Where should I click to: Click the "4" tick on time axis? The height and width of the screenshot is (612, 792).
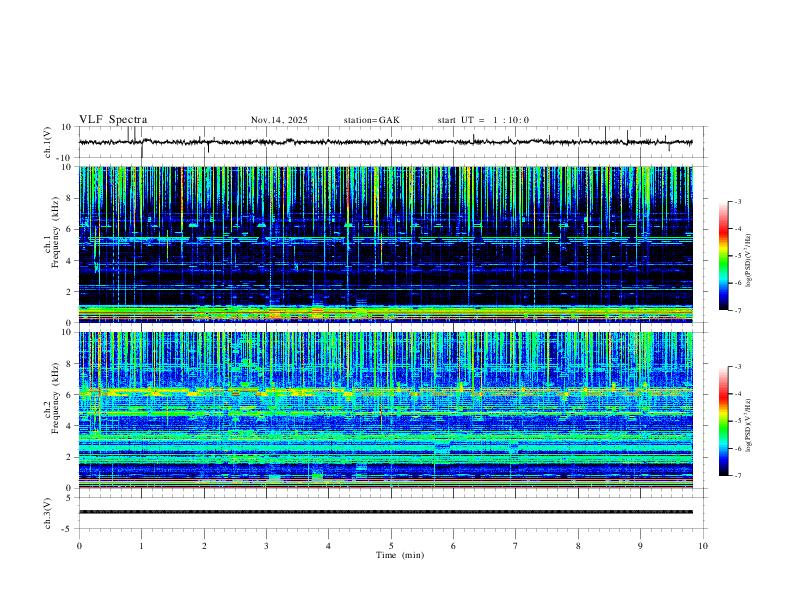point(329,546)
